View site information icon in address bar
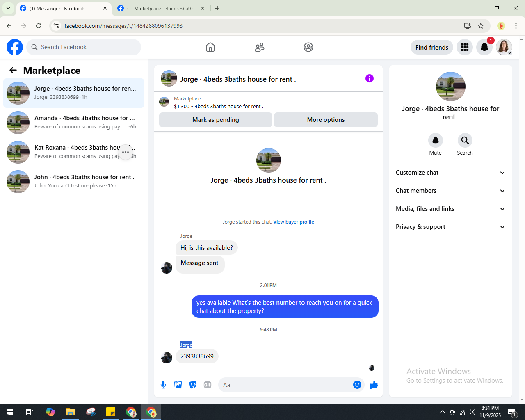The width and height of the screenshot is (525, 420). 56,26
